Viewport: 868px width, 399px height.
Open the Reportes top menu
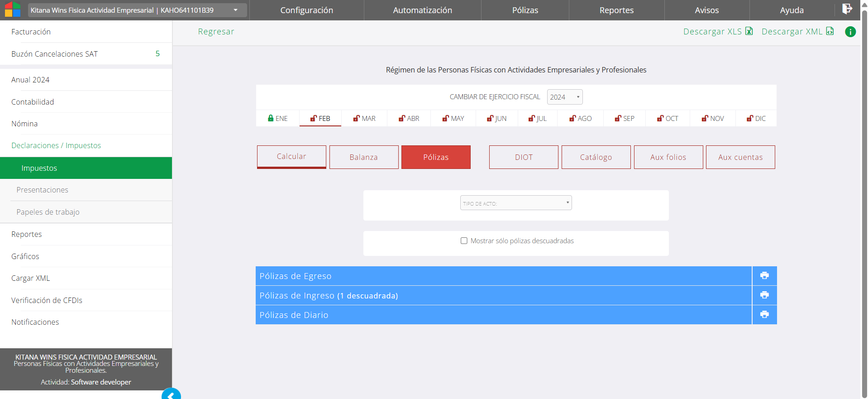(616, 10)
